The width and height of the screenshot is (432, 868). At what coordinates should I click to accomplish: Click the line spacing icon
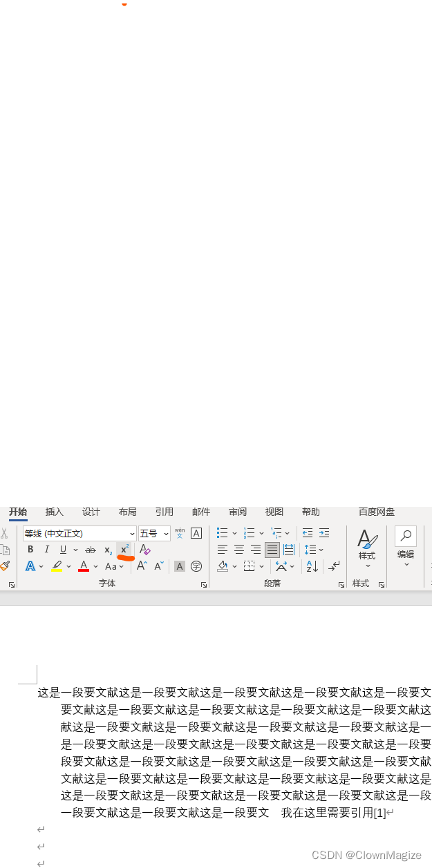310,550
